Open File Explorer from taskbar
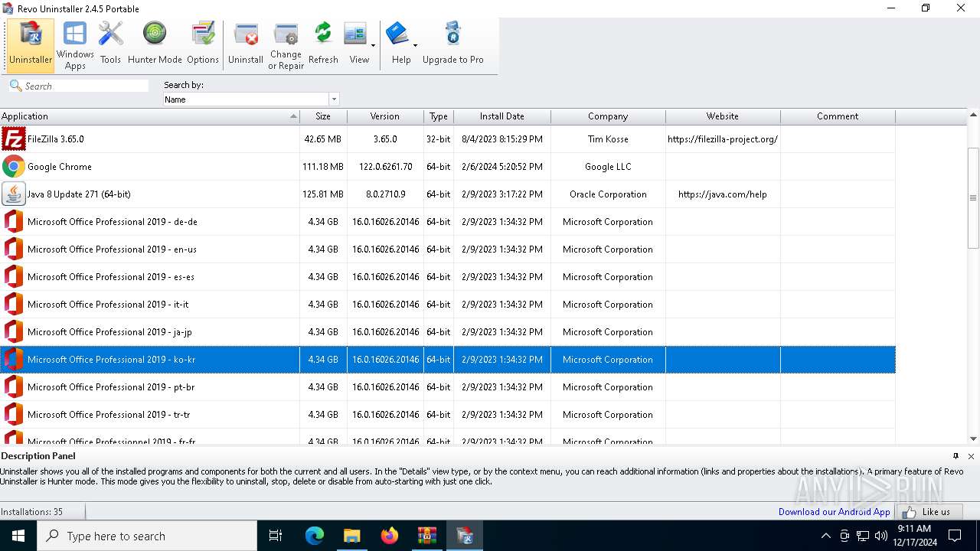This screenshot has width=980, height=551. 351,536
